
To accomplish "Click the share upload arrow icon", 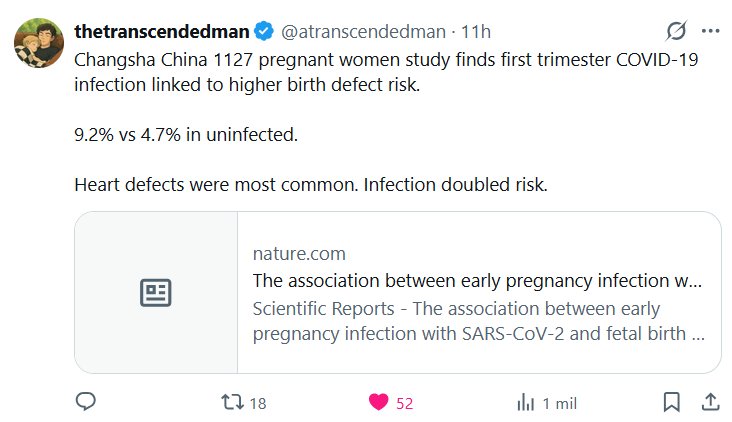I will (x=710, y=402).
